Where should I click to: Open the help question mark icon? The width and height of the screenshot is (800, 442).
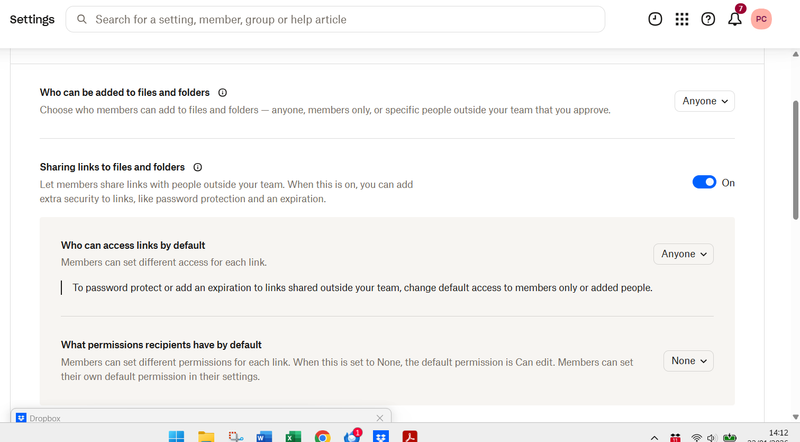tap(708, 19)
